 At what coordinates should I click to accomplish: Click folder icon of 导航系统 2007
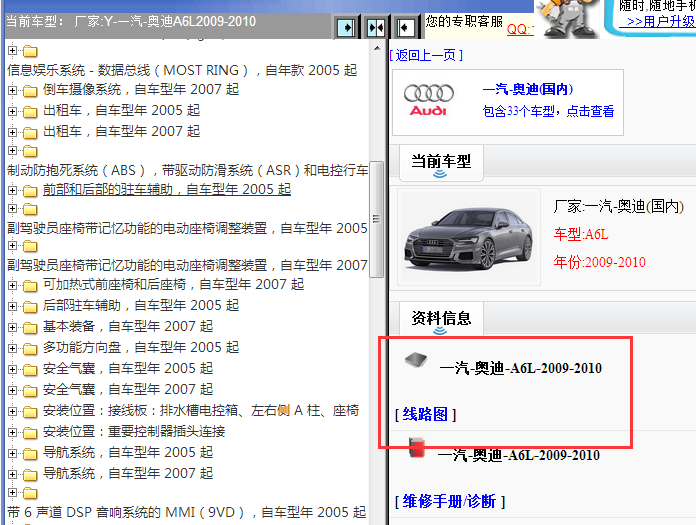coord(30,474)
